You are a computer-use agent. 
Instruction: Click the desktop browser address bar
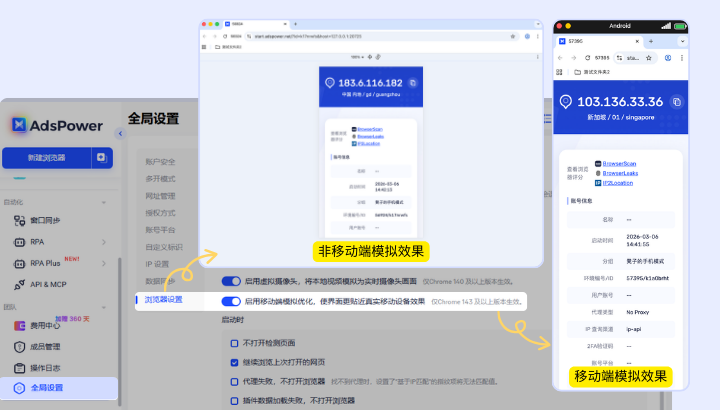(381, 36)
